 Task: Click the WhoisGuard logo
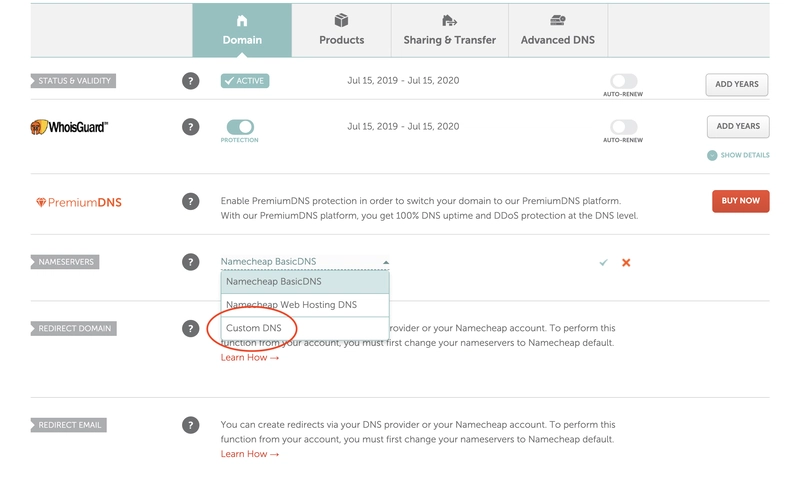click(69, 127)
